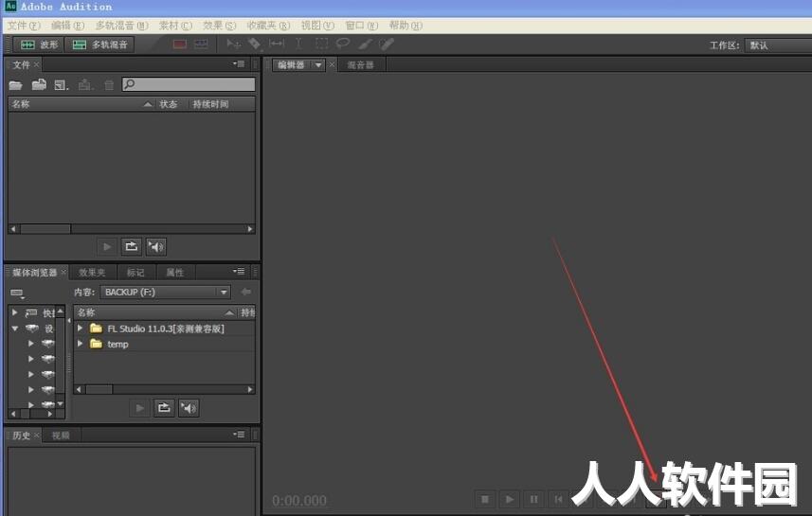Click the Open File folder icon
The image size is (812, 516).
[x=15, y=85]
